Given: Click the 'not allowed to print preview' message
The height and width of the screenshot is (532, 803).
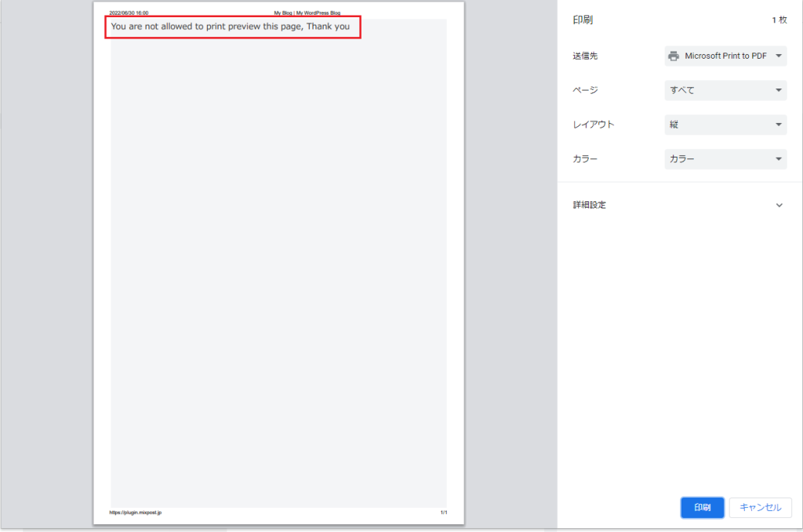Looking at the screenshot, I should (x=230, y=27).
